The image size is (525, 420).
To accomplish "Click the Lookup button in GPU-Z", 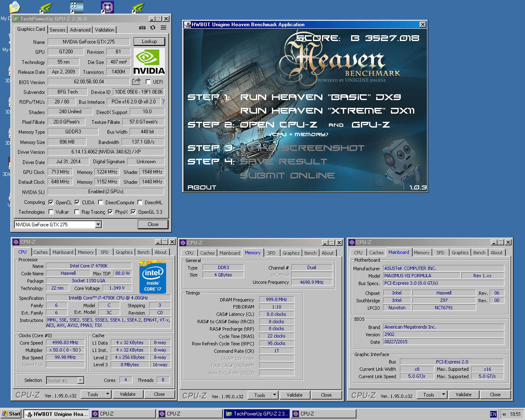I will click(x=149, y=41).
